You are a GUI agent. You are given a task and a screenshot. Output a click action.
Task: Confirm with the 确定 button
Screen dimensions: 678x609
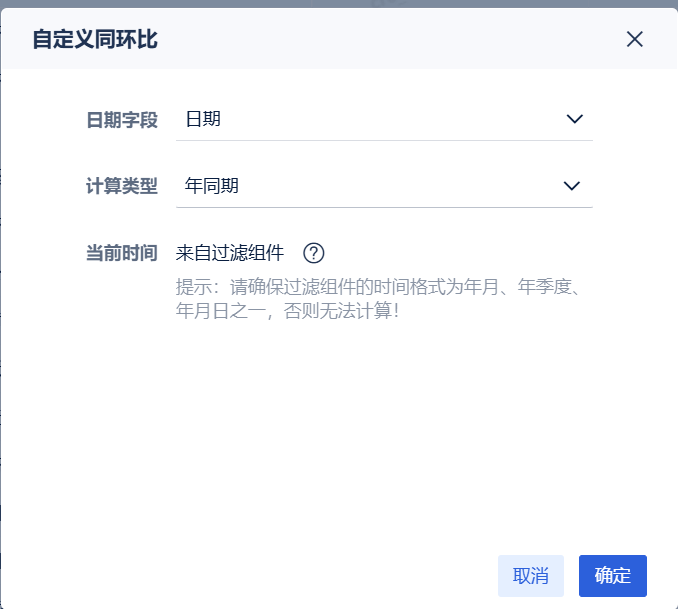[x=612, y=576]
